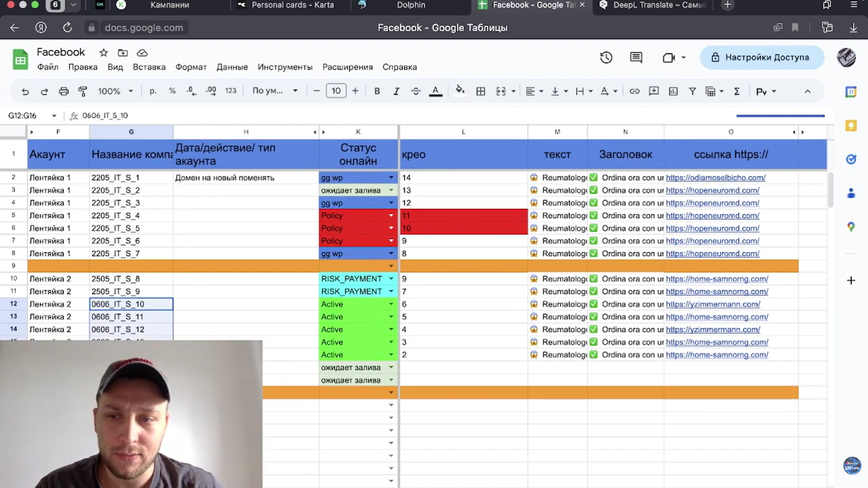
Task: Move the document using the folder icon
Action: [123, 53]
